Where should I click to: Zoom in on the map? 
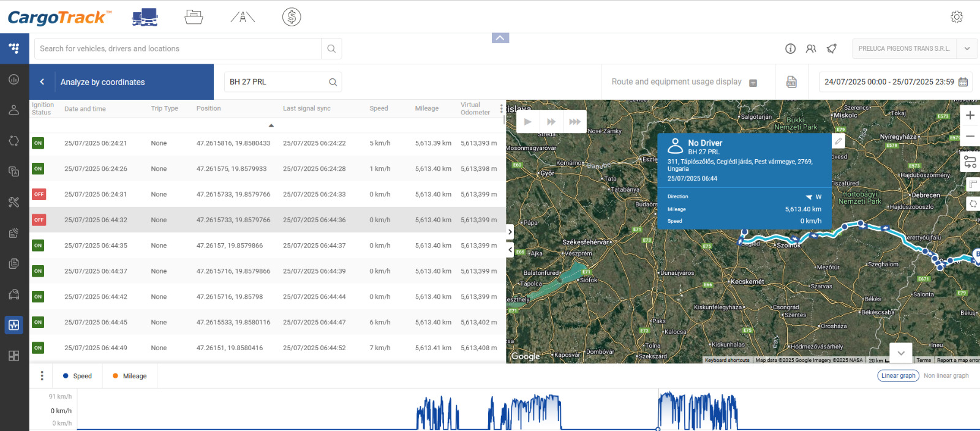tap(970, 115)
